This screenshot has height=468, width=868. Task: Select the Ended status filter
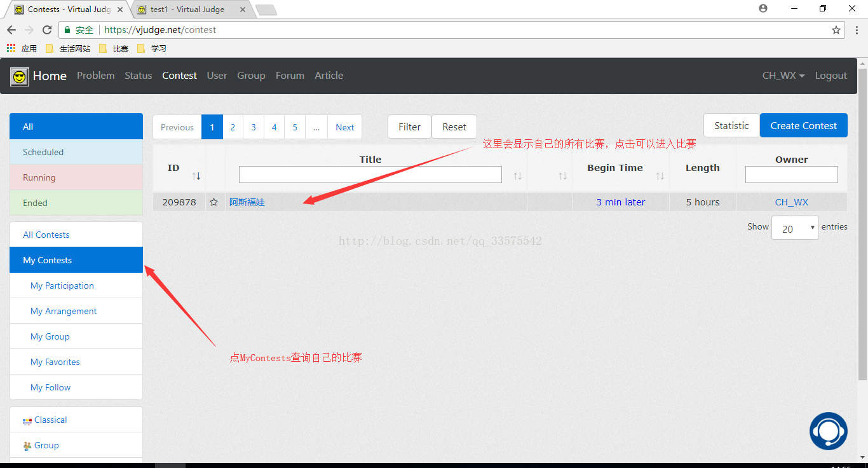76,203
